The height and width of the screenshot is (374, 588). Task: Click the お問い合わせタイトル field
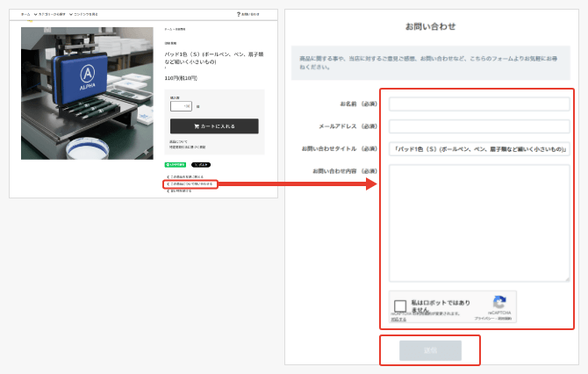[x=479, y=148]
